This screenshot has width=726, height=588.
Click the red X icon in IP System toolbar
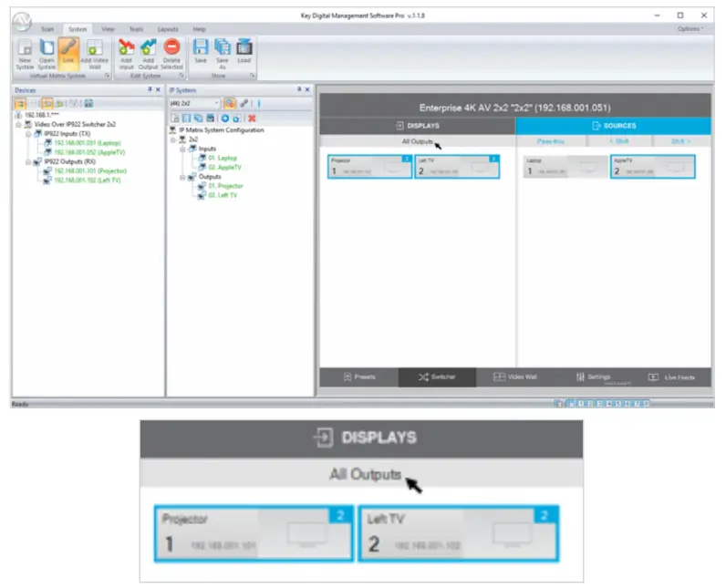tap(252, 119)
